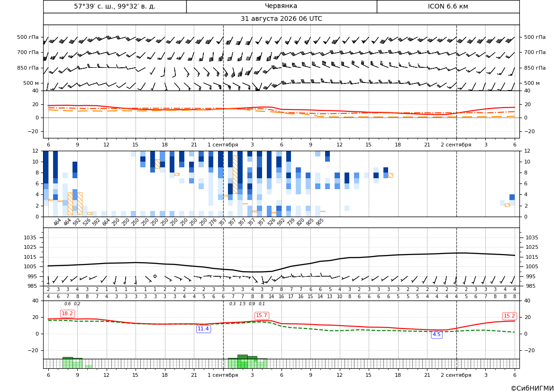
Task: Click the ©СибНИГМИ copyright text
Action: pos(532,388)
